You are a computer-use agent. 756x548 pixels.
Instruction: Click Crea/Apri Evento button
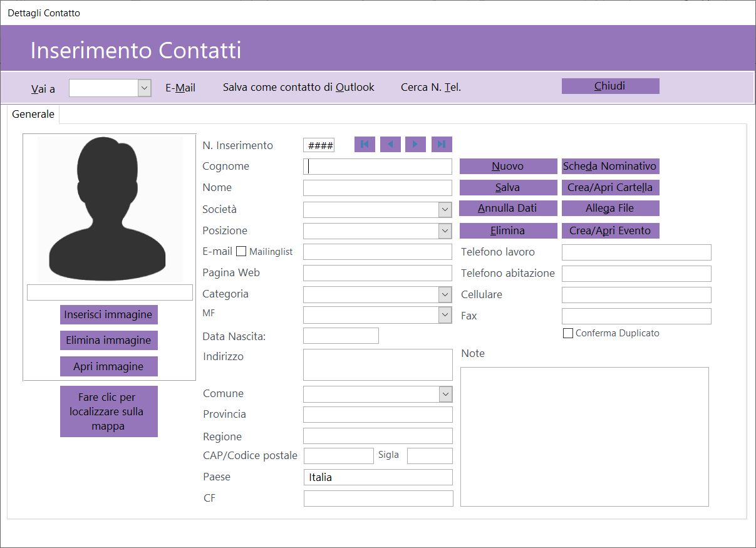610,230
